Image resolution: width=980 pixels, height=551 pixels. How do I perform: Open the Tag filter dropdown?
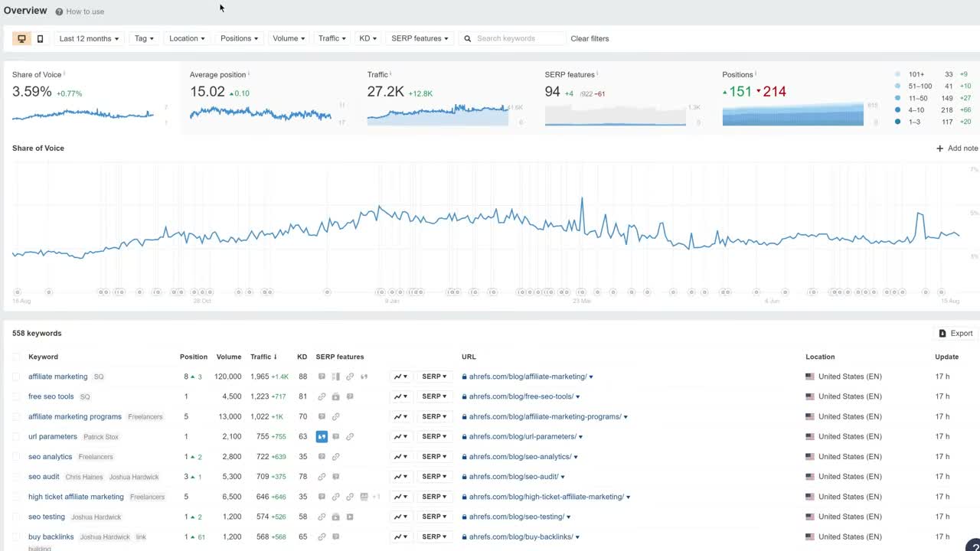click(x=144, y=38)
